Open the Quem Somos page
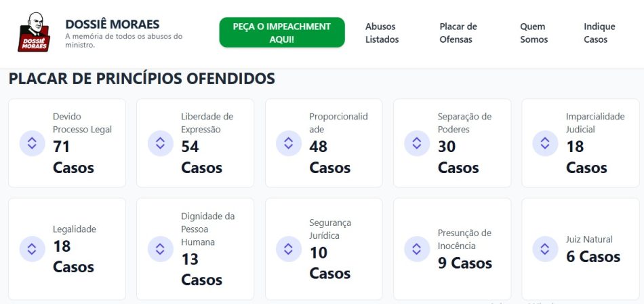Viewport: 644px width, 304px height. [x=534, y=33]
